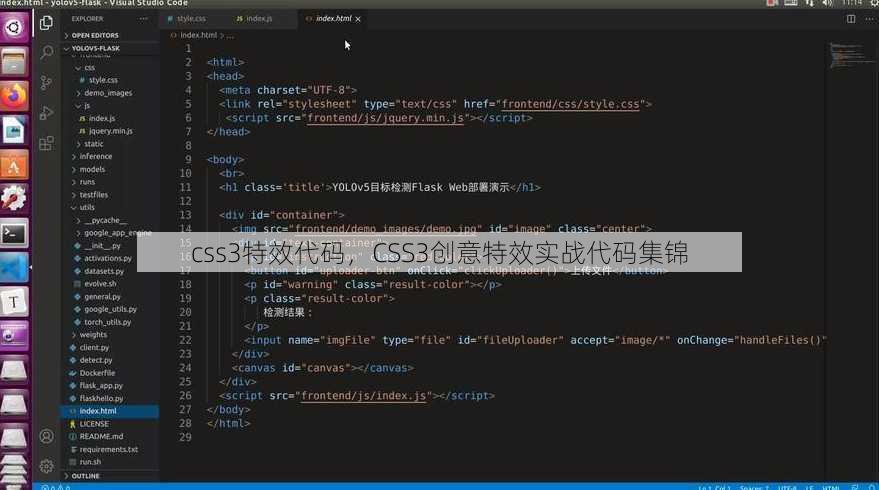Image resolution: width=879 pixels, height=490 pixels.
Task: Click index.html in the breadcrumb
Action: [198, 35]
